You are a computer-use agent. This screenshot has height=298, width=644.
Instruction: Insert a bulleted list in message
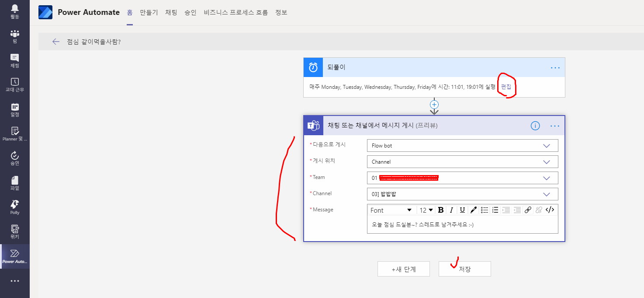(x=485, y=210)
